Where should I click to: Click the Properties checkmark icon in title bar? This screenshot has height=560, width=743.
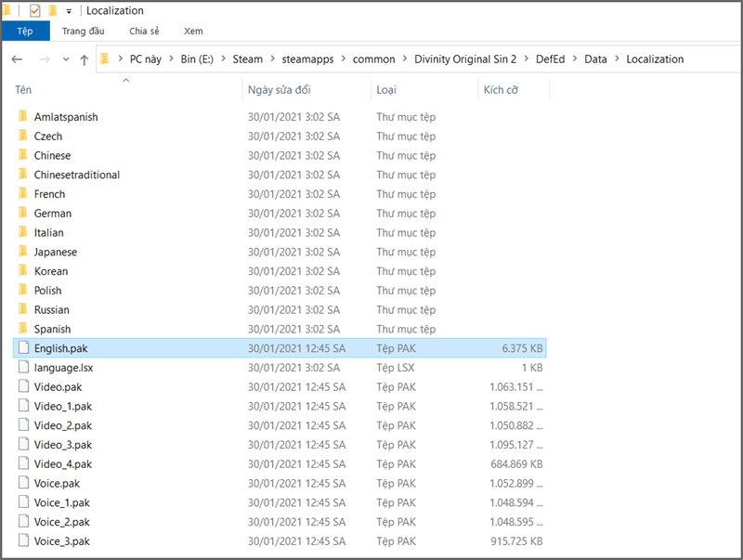click(34, 10)
